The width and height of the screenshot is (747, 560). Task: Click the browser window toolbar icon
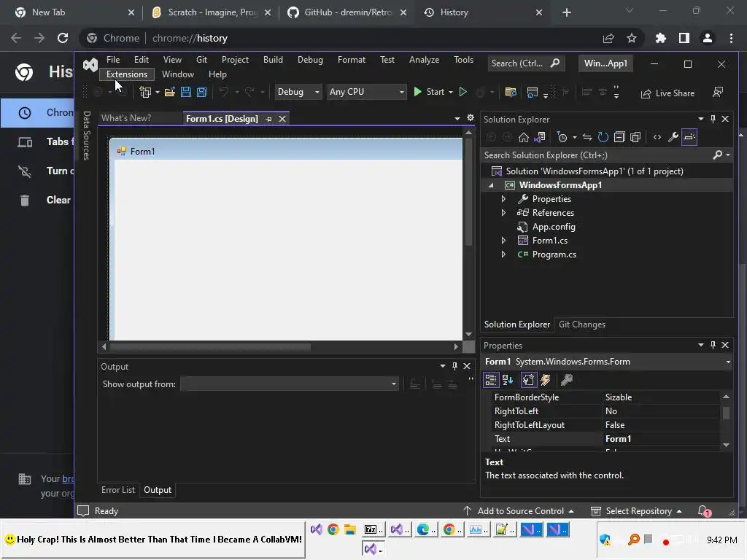[532, 92]
